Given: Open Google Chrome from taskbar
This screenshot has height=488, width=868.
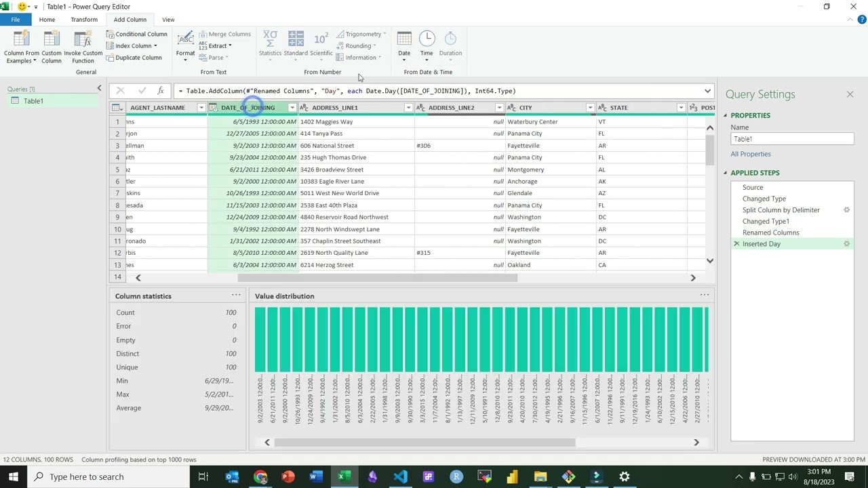Looking at the screenshot, I should (260, 476).
